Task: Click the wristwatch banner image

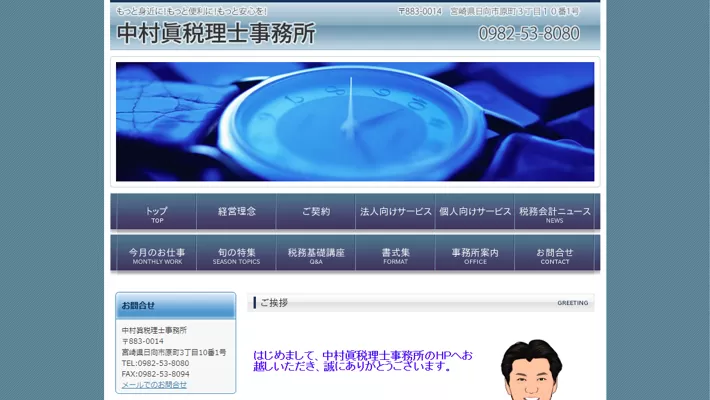Action: 355,121
